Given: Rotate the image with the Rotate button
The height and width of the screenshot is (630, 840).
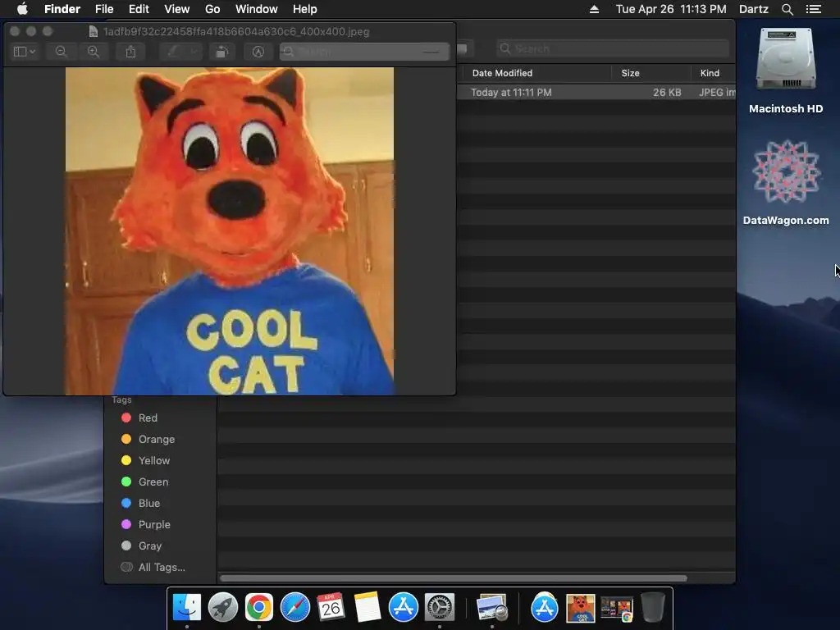Looking at the screenshot, I should point(221,52).
